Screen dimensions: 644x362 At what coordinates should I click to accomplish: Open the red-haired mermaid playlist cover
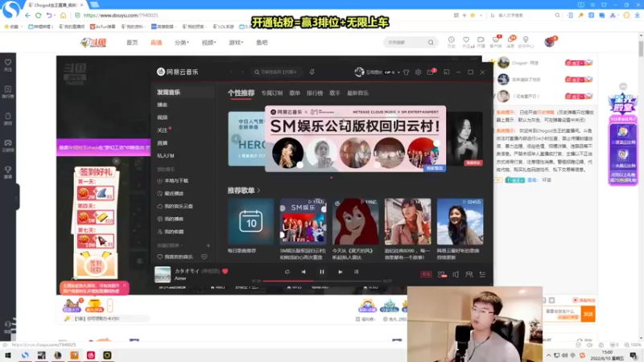(355, 222)
